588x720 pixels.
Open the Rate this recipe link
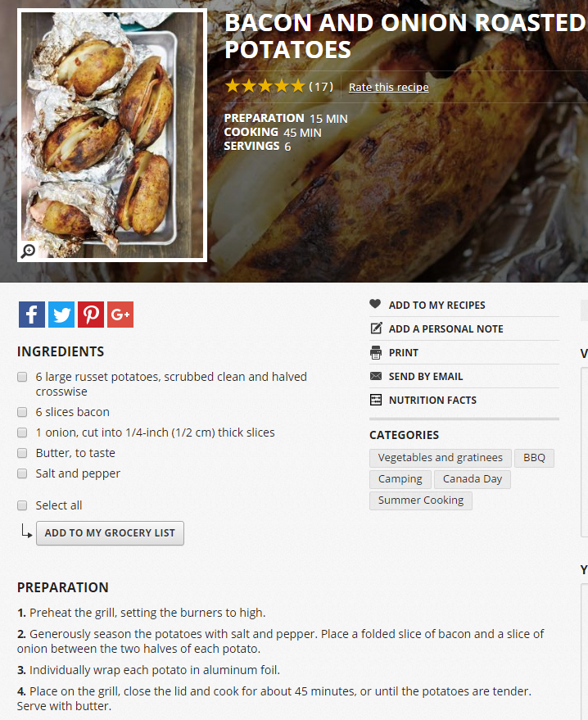pyautogui.click(x=389, y=88)
